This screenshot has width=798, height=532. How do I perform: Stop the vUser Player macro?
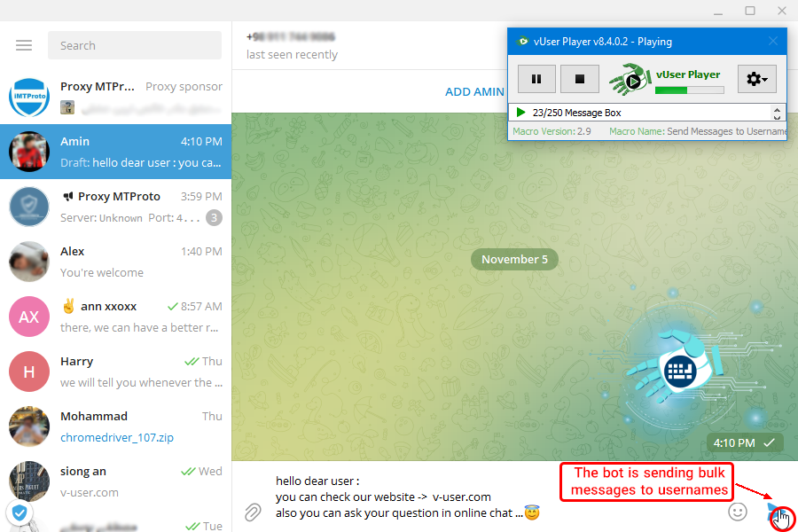pyautogui.click(x=580, y=79)
